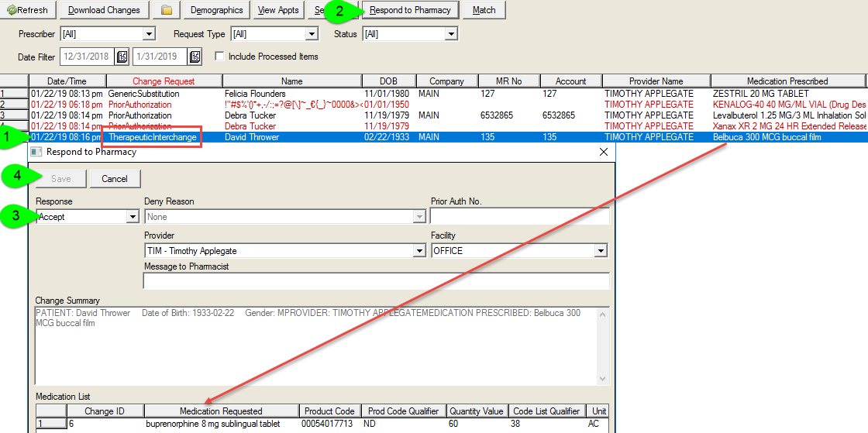Open the Request Type dropdown

[x=312, y=34]
